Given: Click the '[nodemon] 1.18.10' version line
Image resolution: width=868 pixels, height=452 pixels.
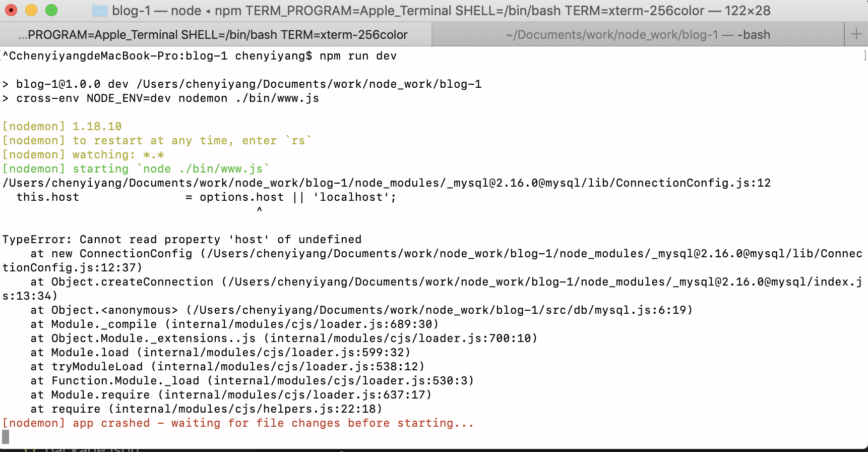Looking at the screenshot, I should (x=62, y=127).
